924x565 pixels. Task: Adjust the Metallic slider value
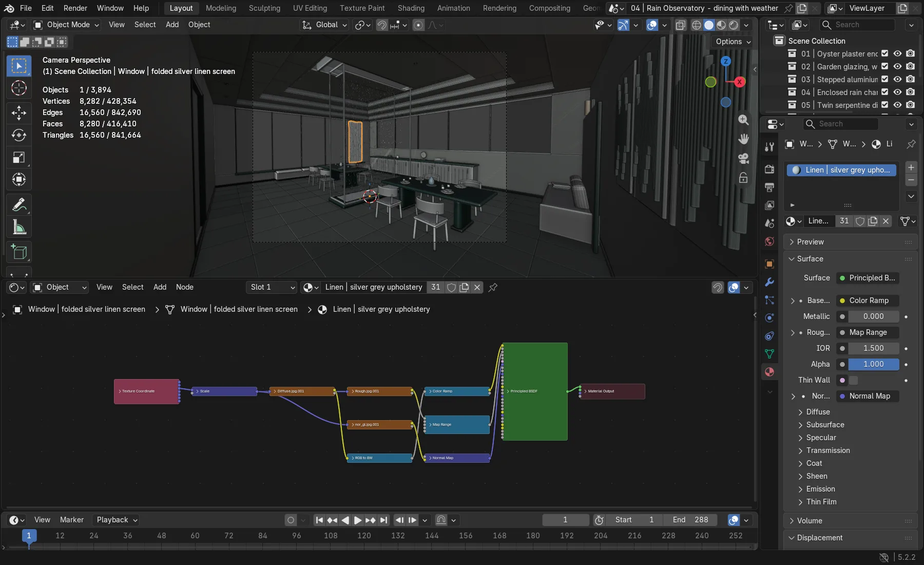pyautogui.click(x=873, y=316)
